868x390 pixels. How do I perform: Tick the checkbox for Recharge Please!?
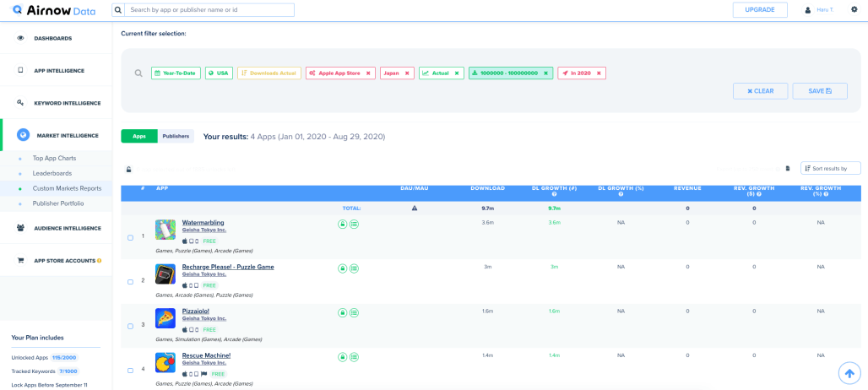(130, 282)
